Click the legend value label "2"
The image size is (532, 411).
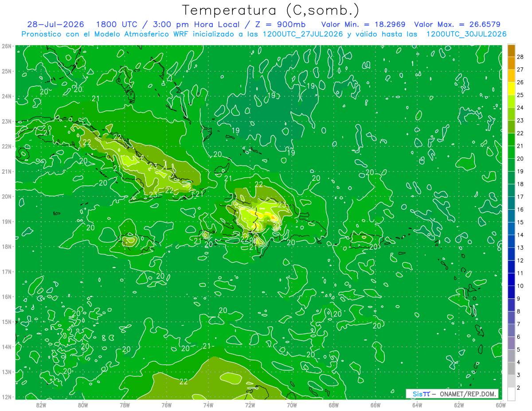519,388
